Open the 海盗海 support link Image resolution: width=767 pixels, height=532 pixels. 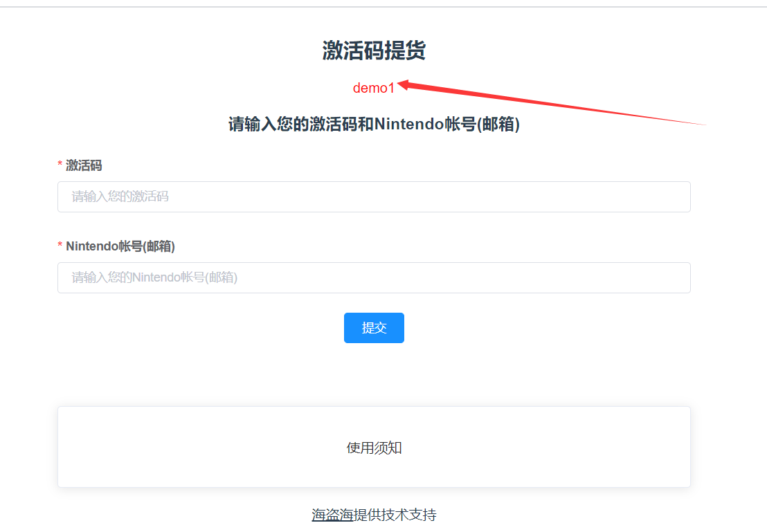(x=332, y=515)
